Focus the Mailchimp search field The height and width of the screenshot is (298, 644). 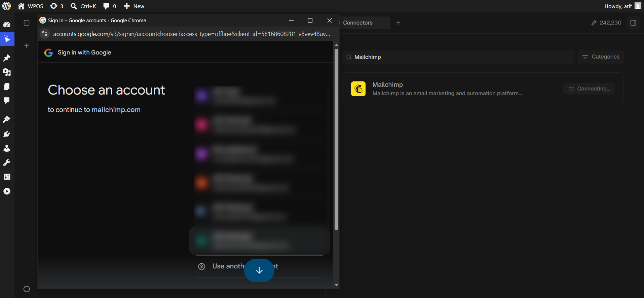[458, 57]
